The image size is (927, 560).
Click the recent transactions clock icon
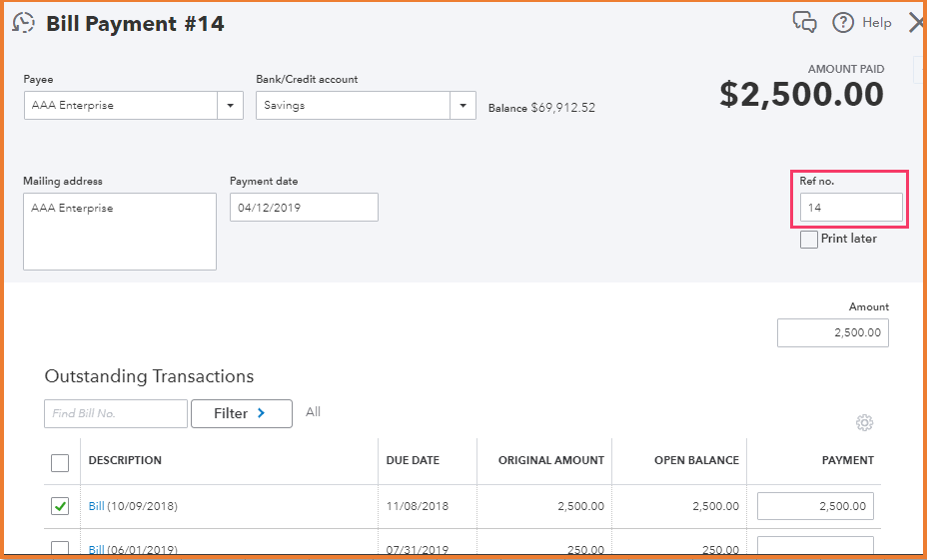coord(23,23)
